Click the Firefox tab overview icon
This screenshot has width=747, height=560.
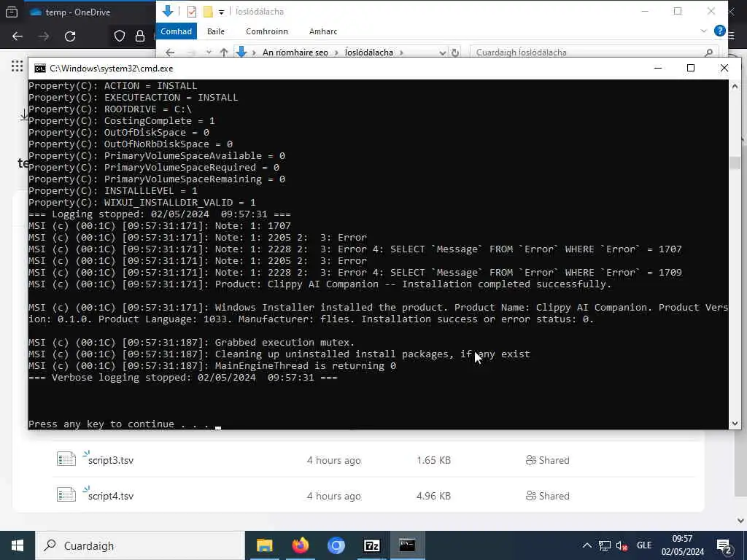[12, 12]
